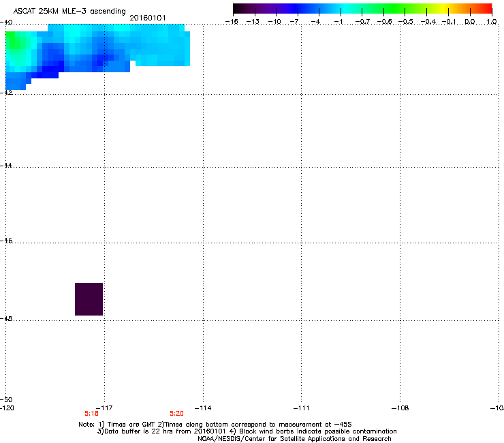This screenshot has width=504, height=443.
Task: Click the longitude axis label '-108'
Action: point(400,408)
